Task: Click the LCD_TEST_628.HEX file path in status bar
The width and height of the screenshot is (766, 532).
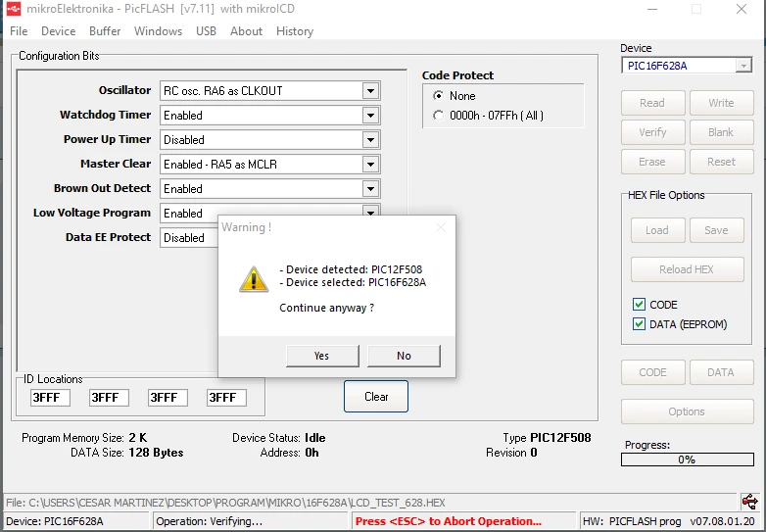Action: point(225,503)
